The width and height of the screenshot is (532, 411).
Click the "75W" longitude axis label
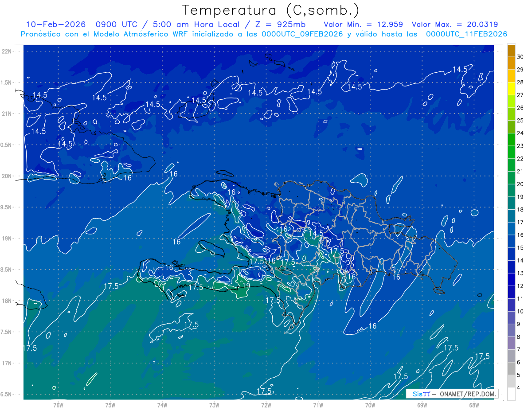pos(110,405)
